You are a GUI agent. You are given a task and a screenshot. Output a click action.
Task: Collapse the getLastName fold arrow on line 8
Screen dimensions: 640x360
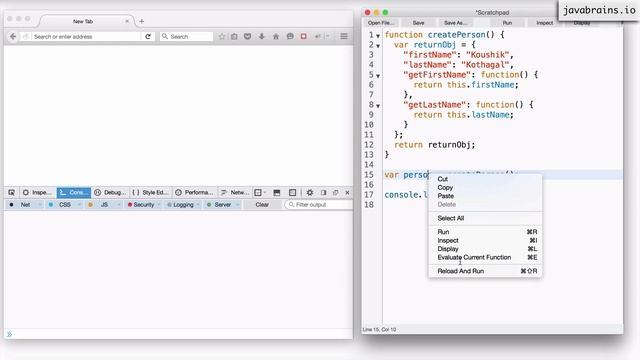(x=378, y=106)
